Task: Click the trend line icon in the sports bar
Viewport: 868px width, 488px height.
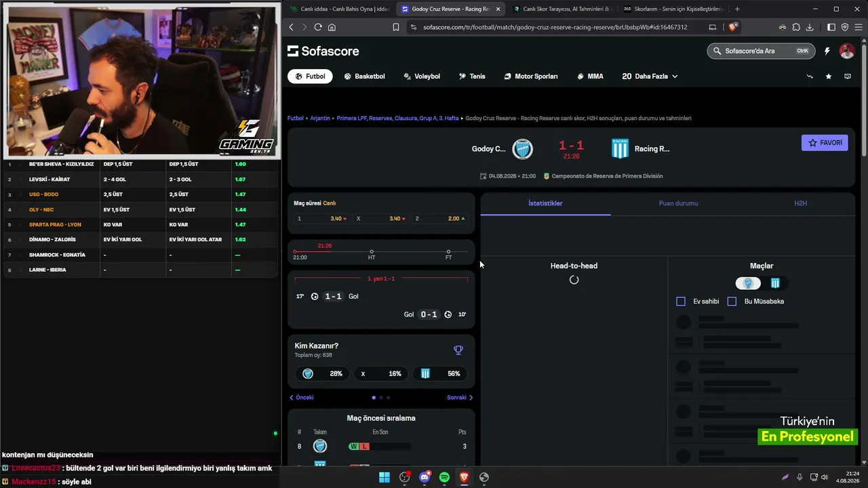Action: click(810, 77)
